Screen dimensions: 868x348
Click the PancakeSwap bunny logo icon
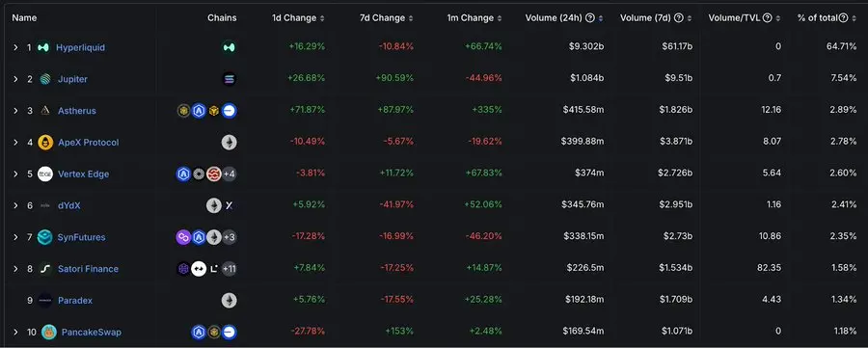pyautogui.click(x=49, y=332)
